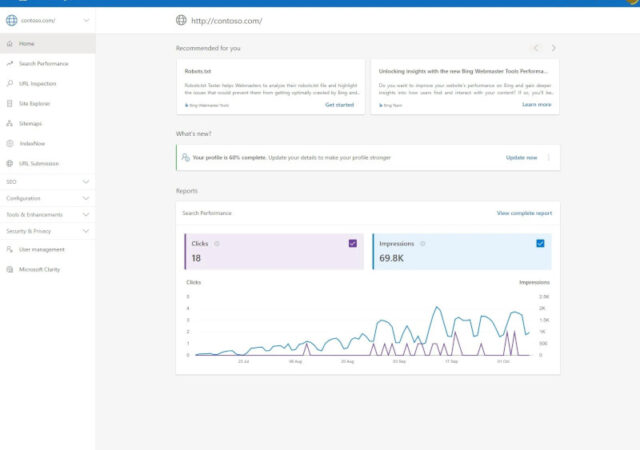Open URL Inspection menu item
640x450 pixels.
point(48,84)
